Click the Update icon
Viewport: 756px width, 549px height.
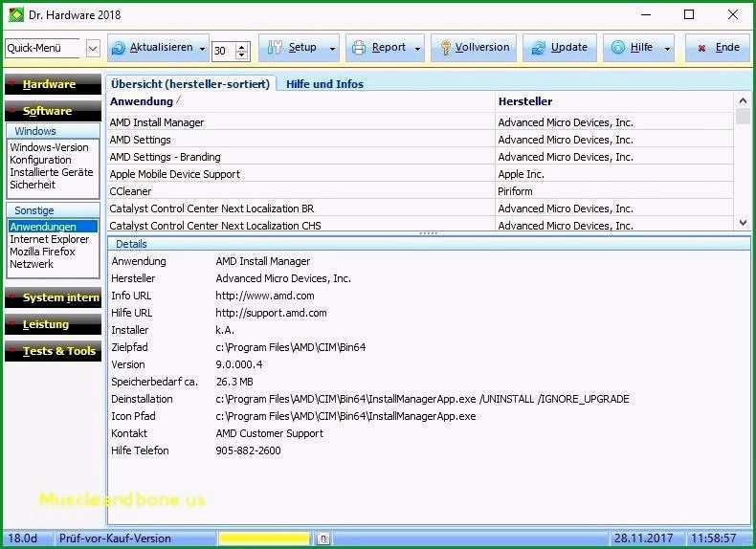pyautogui.click(x=538, y=48)
